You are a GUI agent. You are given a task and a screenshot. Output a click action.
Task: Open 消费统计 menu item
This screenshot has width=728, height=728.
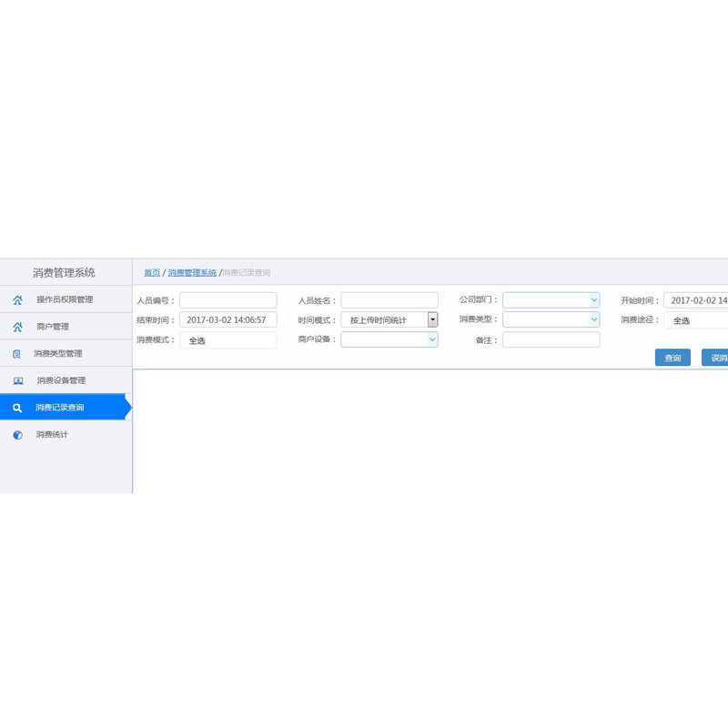click(66, 434)
